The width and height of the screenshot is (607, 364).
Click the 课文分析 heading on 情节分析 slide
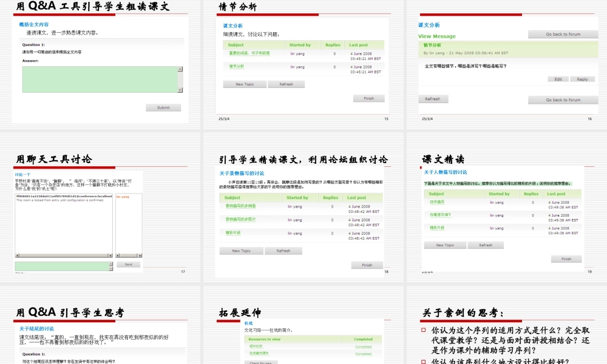pyautogui.click(x=232, y=25)
